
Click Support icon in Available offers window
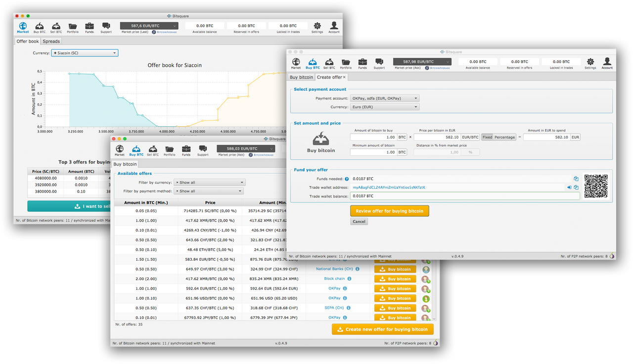pyautogui.click(x=203, y=151)
